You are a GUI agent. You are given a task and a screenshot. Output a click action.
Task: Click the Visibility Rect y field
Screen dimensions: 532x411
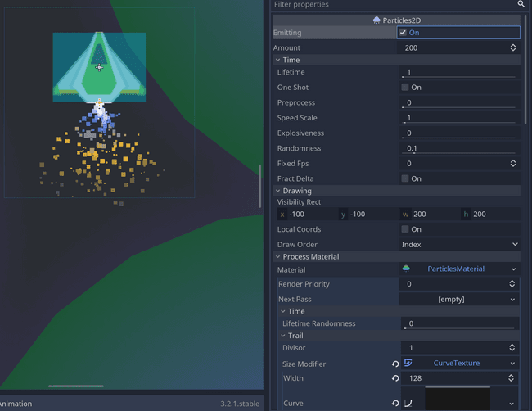tap(369, 215)
